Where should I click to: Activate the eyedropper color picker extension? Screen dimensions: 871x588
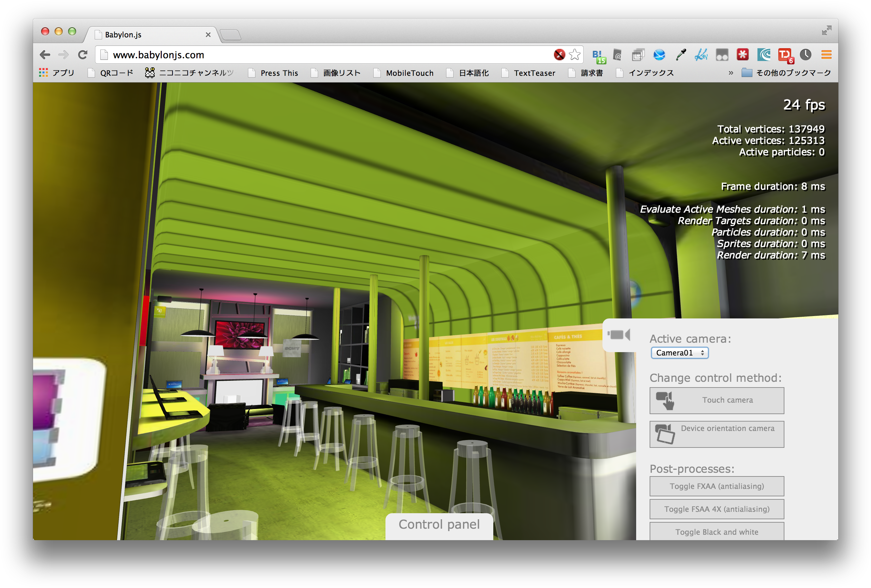[x=681, y=55]
